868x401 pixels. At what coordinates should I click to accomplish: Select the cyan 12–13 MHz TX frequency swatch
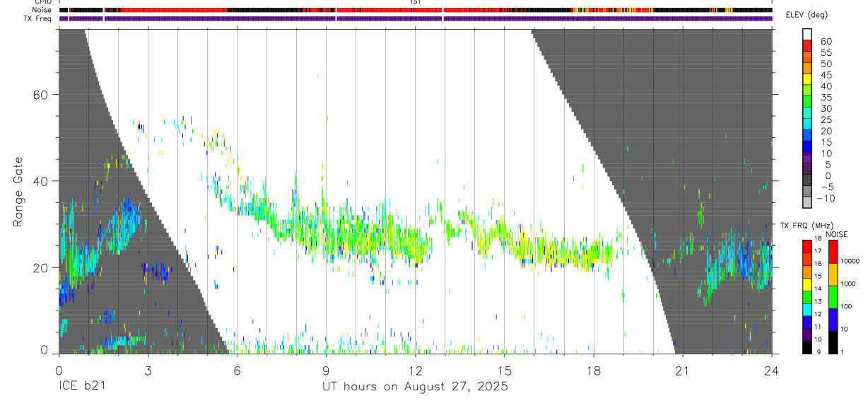(807, 308)
